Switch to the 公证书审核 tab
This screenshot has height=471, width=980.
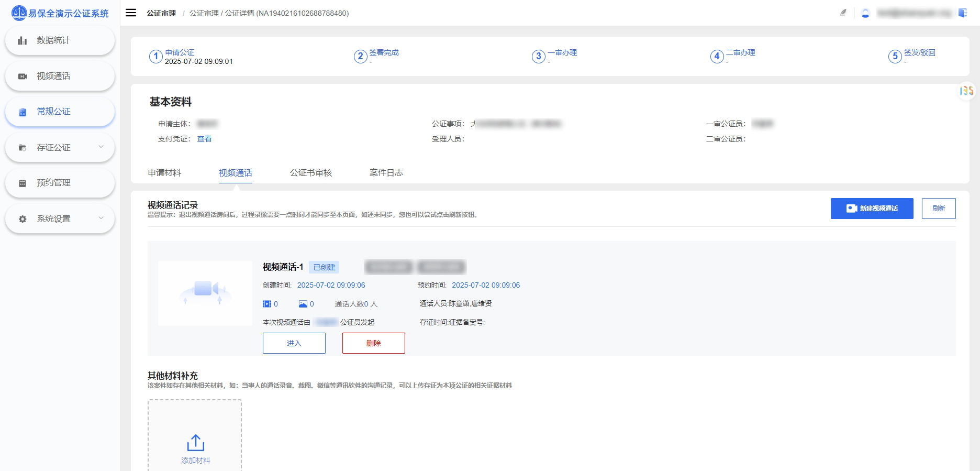311,173
